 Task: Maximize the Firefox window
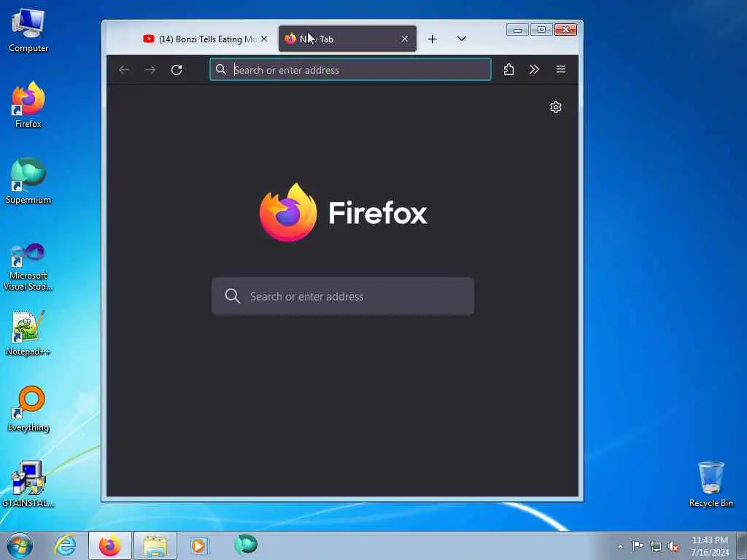(541, 30)
